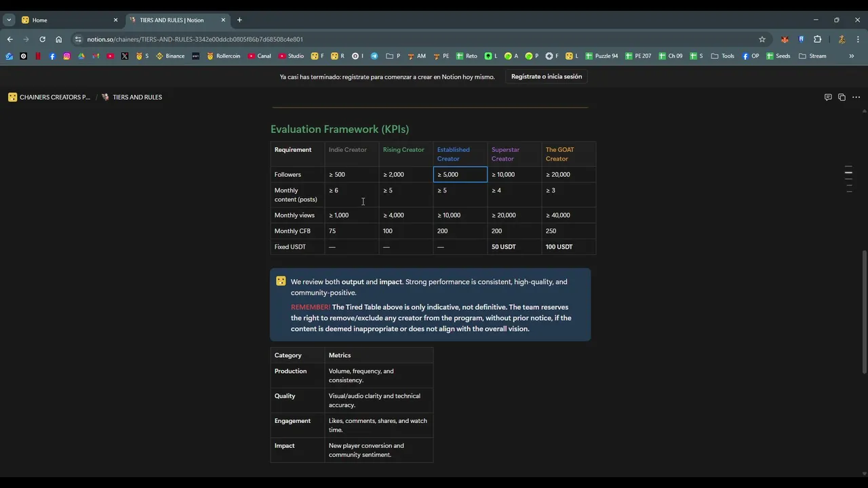View site information in address bar
Viewport: 868px width, 488px height.
point(79,39)
